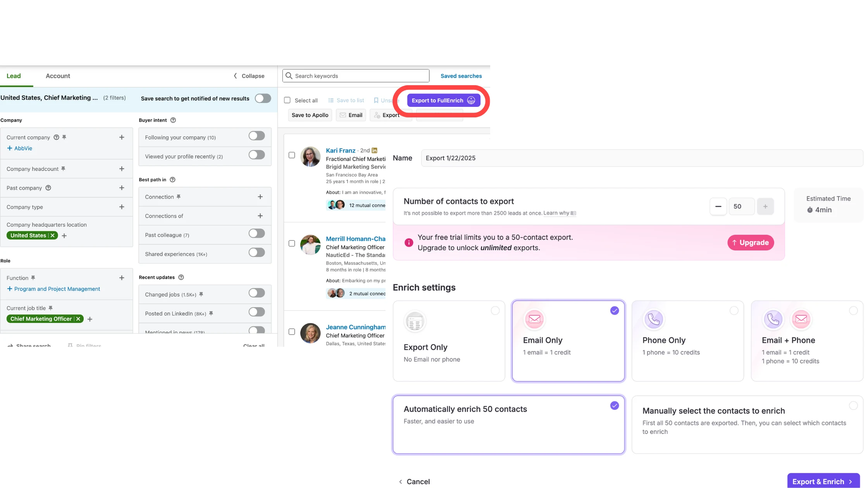Click the search magnifier icon in keywords box
The image size is (868, 488).
(289, 76)
